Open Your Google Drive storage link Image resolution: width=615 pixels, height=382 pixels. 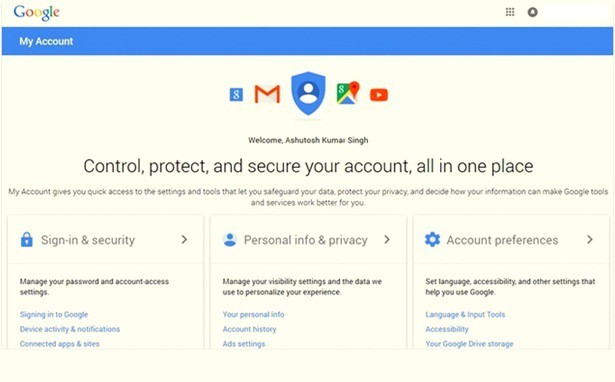pos(469,344)
